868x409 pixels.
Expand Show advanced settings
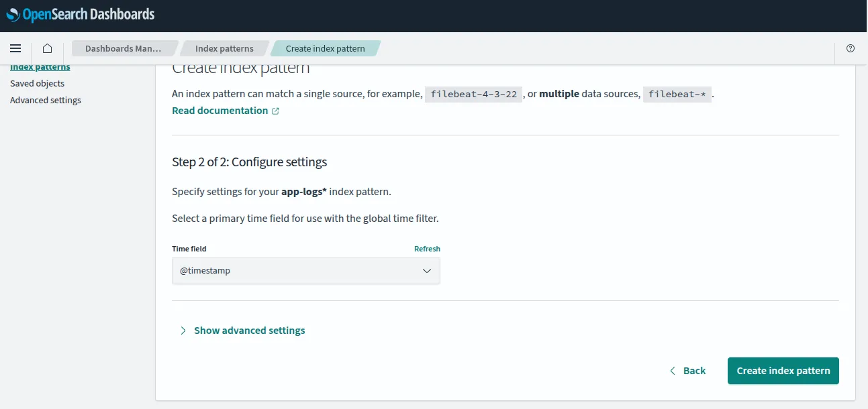coord(249,331)
